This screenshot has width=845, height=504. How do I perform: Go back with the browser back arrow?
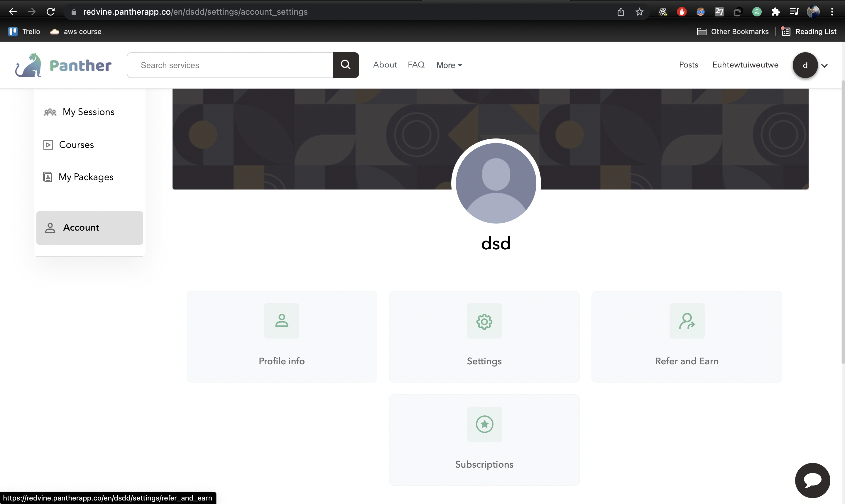click(13, 12)
